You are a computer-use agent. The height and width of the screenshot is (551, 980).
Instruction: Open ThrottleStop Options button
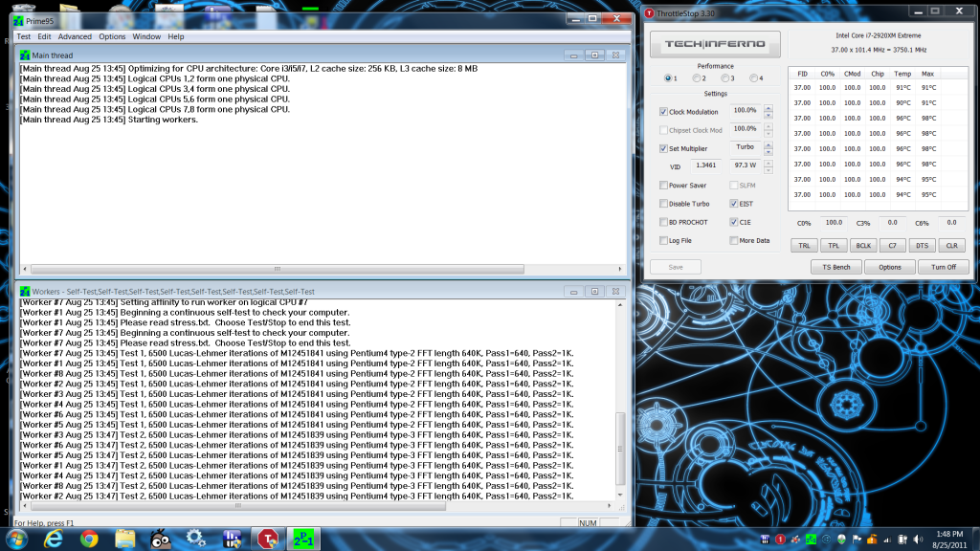tap(890, 268)
